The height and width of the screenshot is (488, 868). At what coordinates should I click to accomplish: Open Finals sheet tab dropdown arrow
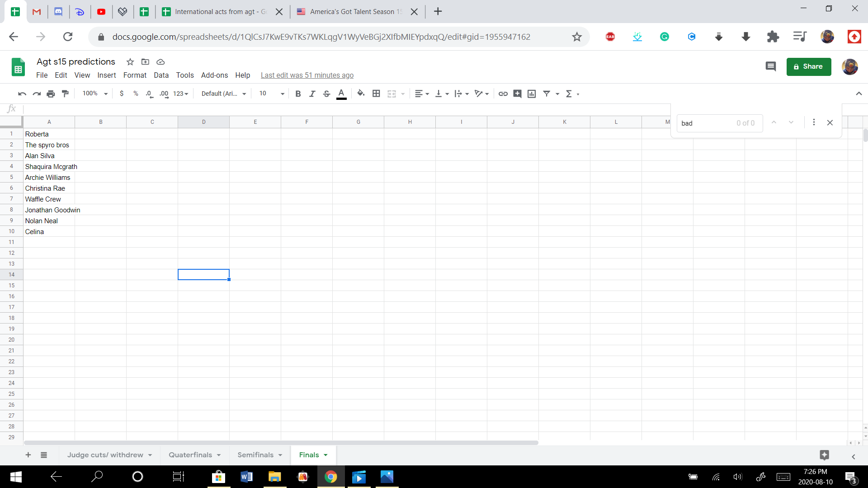(325, 455)
